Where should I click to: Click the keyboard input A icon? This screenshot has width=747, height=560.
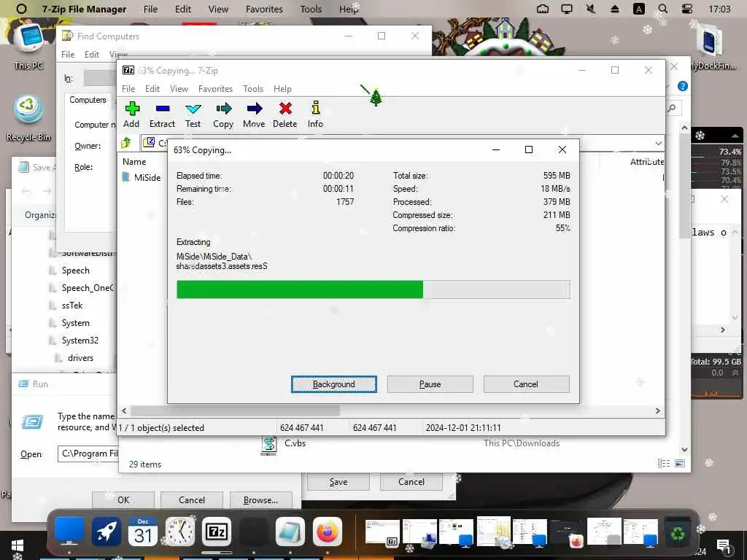click(639, 9)
